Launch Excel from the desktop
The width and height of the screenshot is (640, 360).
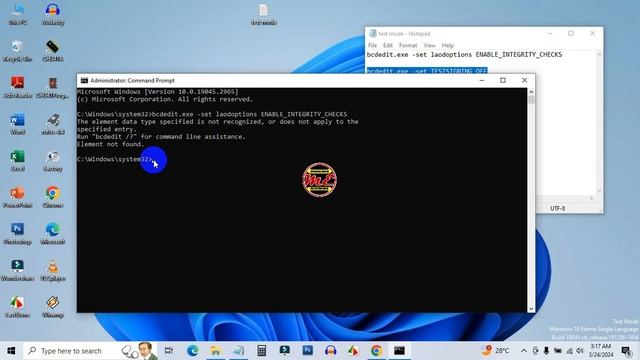click(x=18, y=160)
